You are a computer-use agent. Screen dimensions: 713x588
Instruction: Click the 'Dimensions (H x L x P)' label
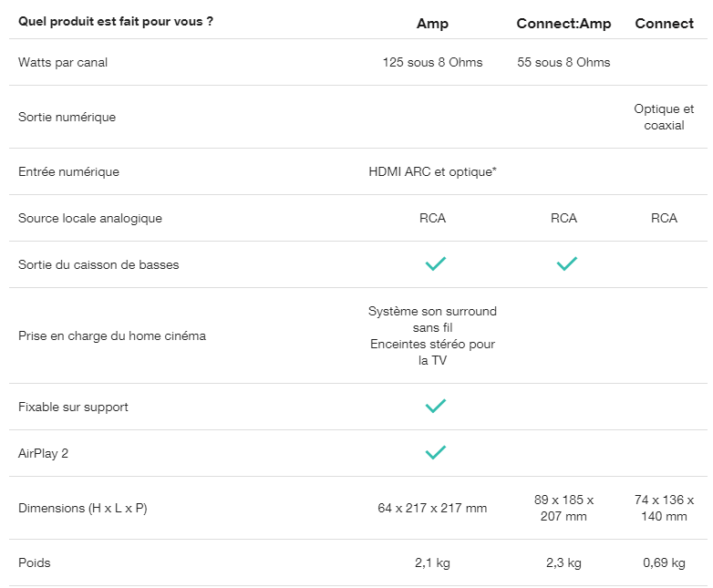point(83,508)
